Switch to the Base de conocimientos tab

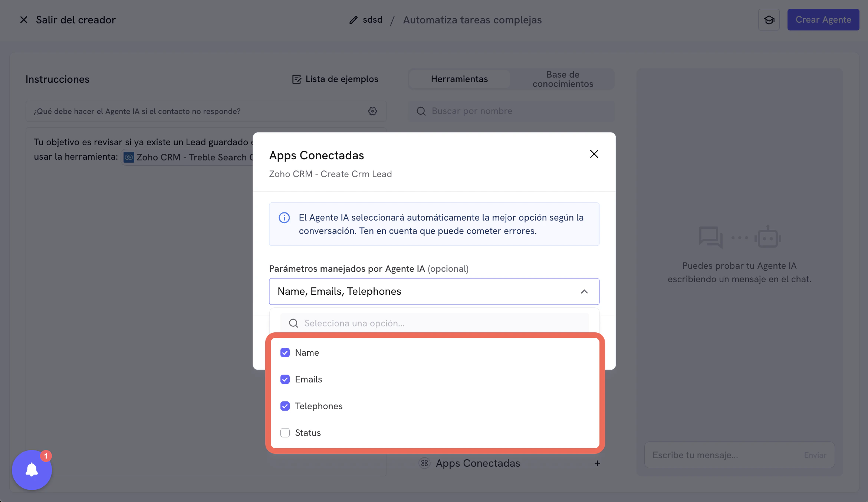point(563,79)
